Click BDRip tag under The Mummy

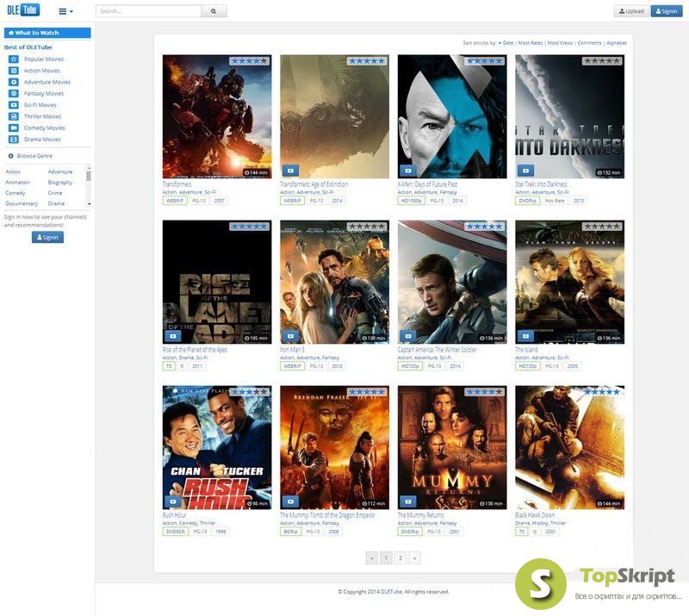pyautogui.click(x=290, y=532)
